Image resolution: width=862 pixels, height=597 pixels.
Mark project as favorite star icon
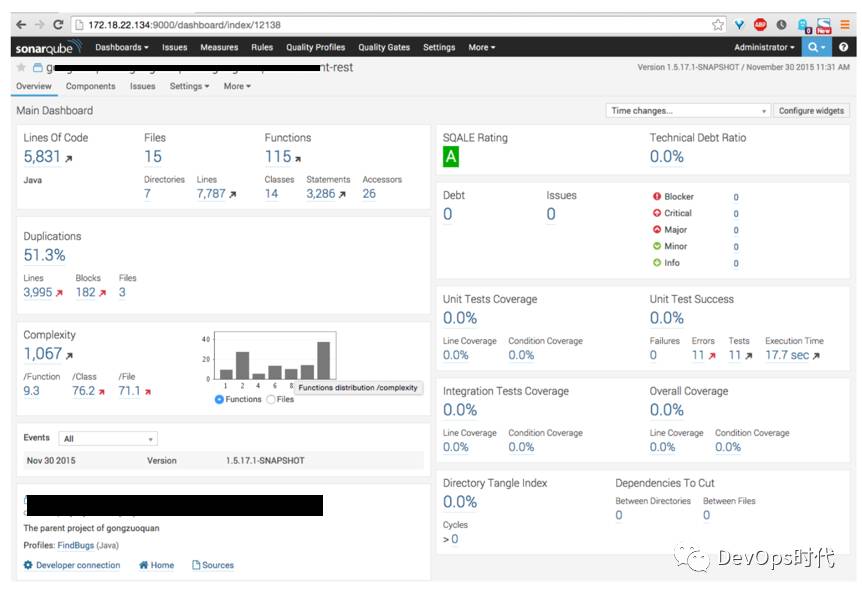point(21,68)
